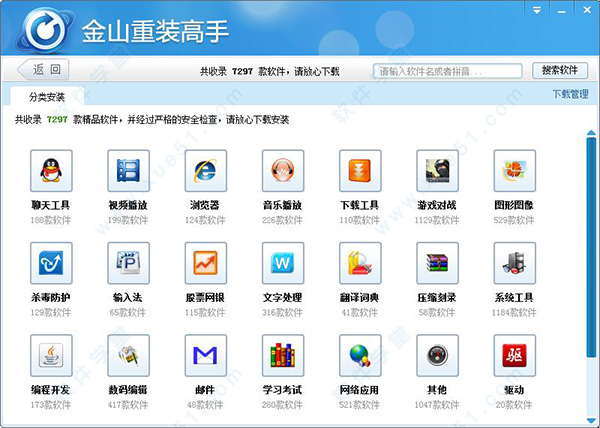Click the 返回 back button
This screenshot has width=600, height=428.
point(43,70)
